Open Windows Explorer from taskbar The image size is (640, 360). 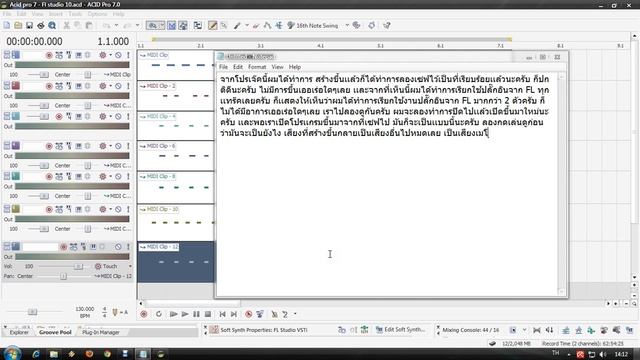tap(53, 354)
